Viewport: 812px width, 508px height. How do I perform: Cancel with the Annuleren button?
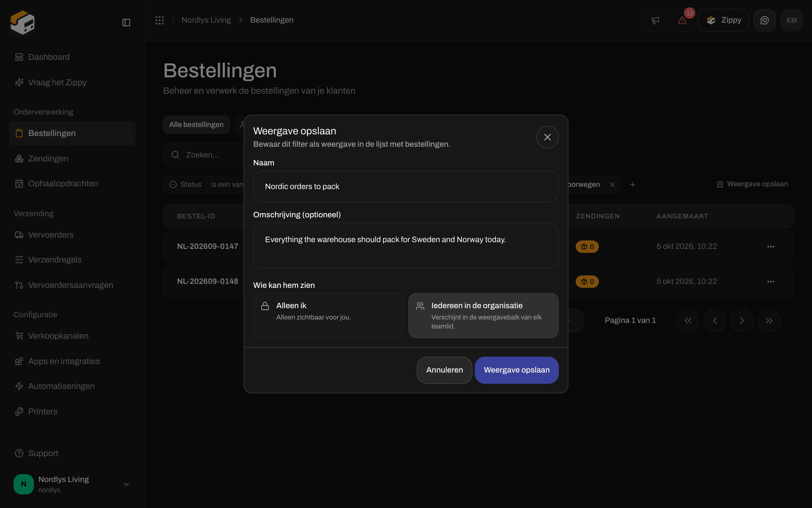pos(444,370)
